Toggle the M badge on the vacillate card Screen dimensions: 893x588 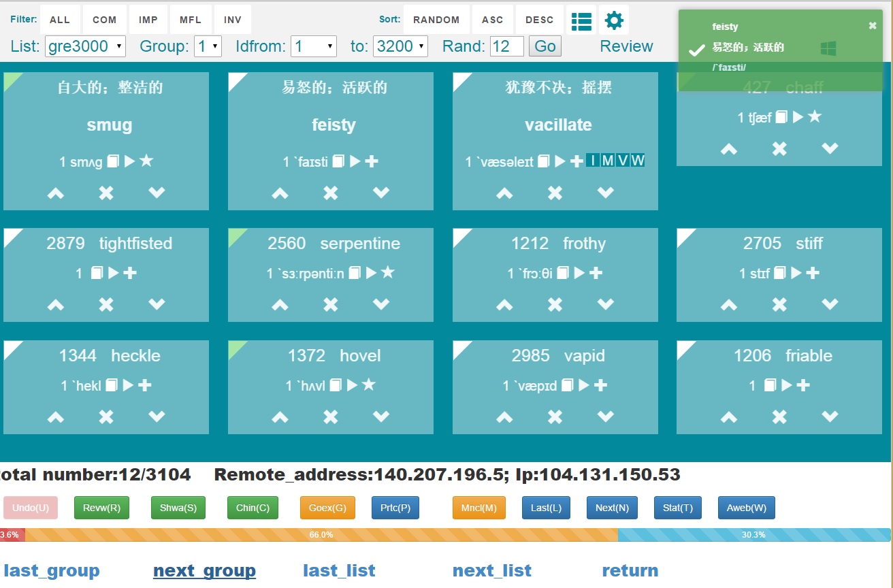607,161
